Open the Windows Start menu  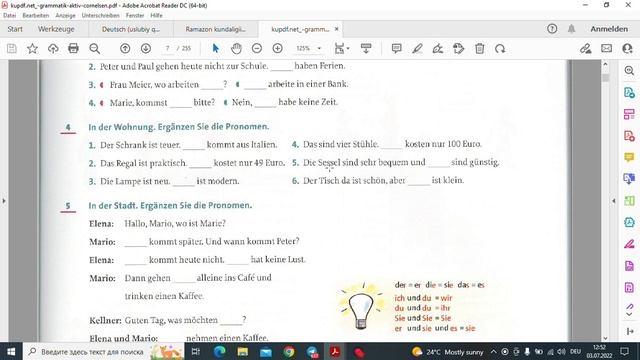click(x=11, y=351)
